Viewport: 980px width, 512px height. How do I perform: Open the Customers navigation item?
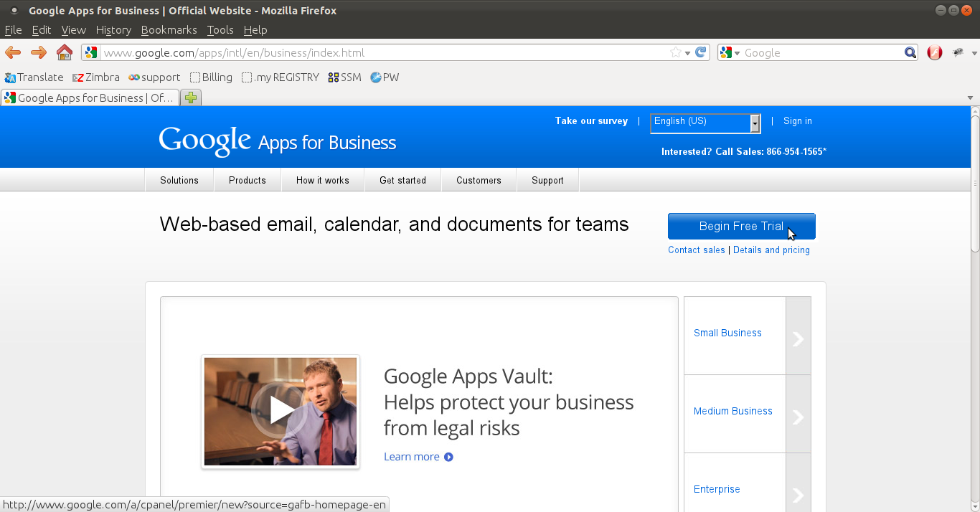[479, 180]
